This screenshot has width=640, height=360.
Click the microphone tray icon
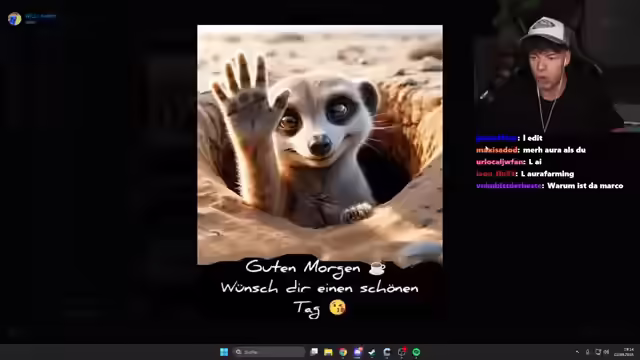click(x=587, y=352)
